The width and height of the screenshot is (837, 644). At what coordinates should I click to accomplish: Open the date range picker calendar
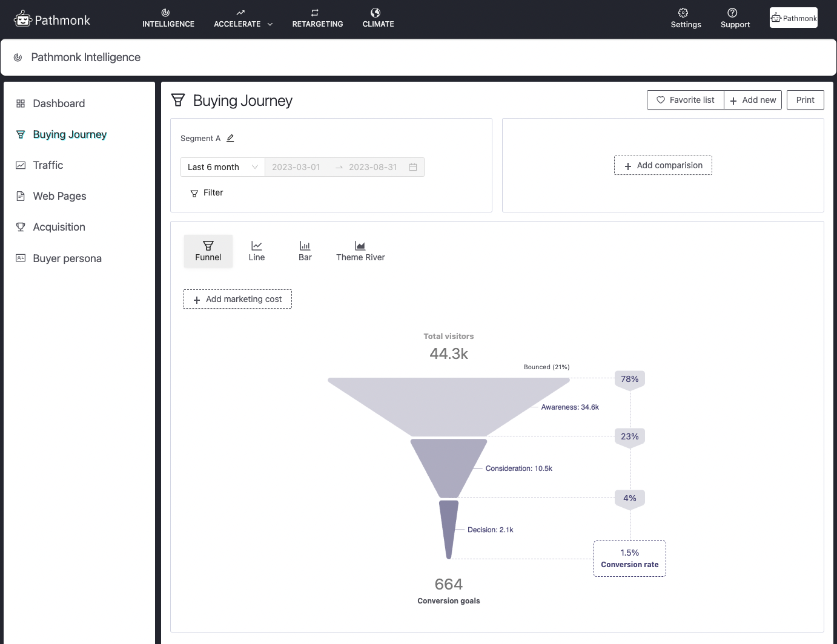click(x=413, y=166)
